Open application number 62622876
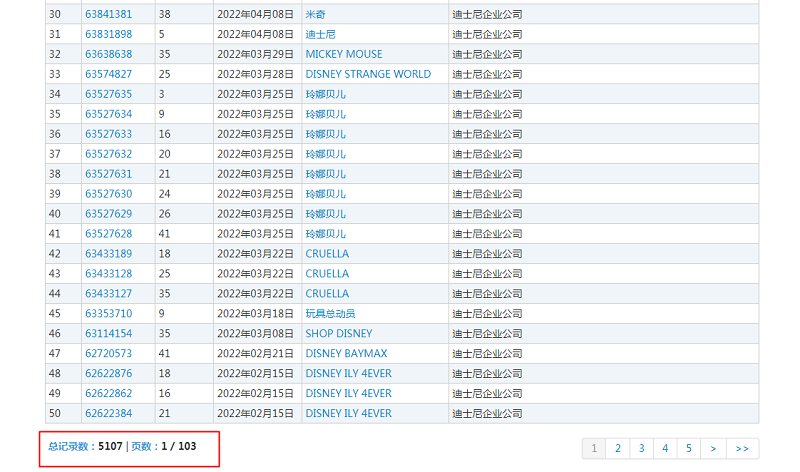This screenshot has width=800, height=472. click(108, 373)
